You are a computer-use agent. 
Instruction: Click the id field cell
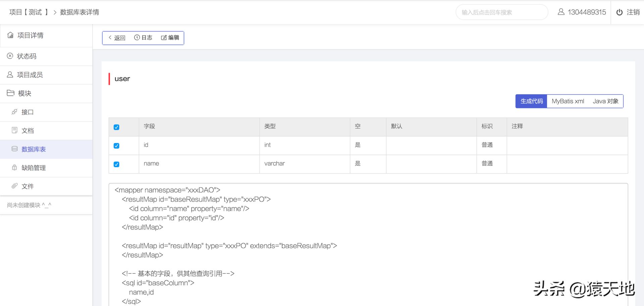point(199,145)
